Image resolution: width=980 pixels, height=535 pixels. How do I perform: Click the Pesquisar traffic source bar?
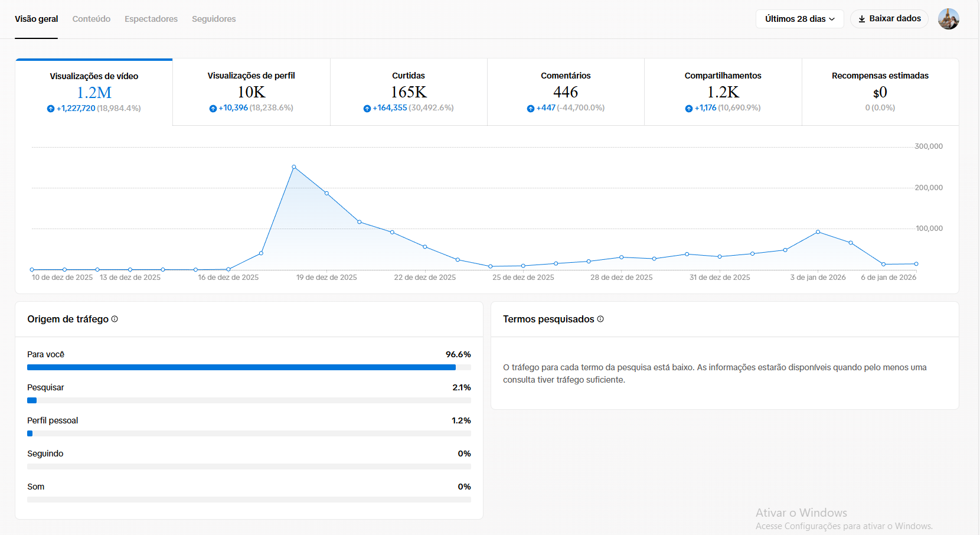coord(249,400)
